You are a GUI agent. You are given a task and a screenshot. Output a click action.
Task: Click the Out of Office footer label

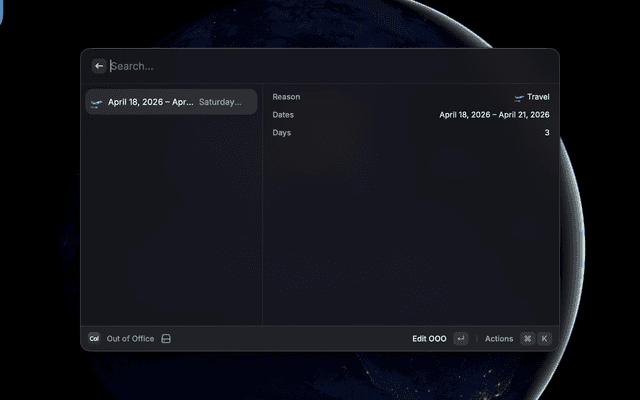click(130, 339)
